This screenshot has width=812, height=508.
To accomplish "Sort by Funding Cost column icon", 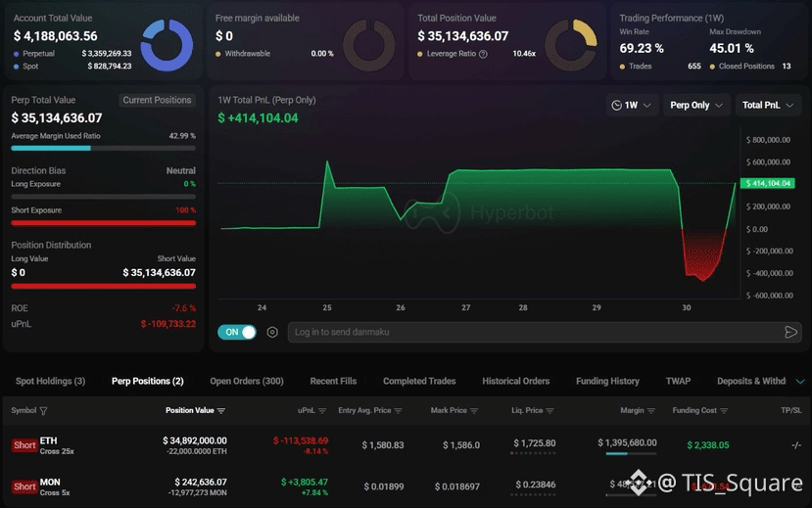I will pos(724,411).
